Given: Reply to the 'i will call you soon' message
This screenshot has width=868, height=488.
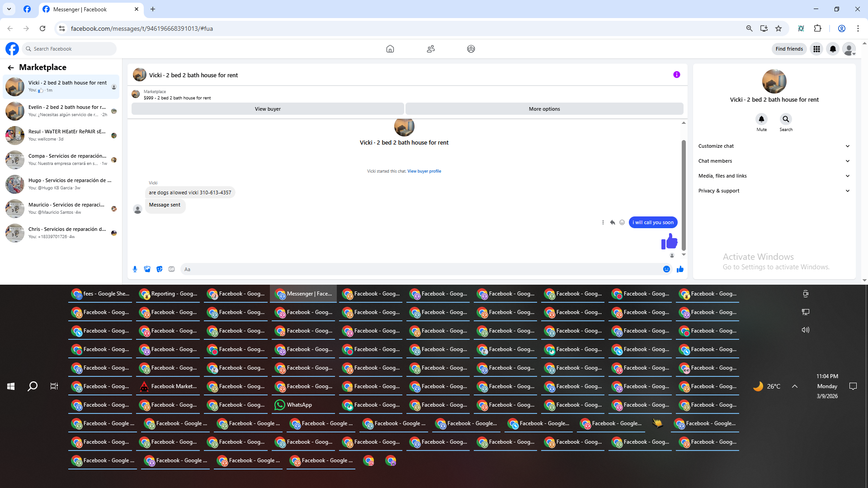Looking at the screenshot, I should tap(613, 222).
